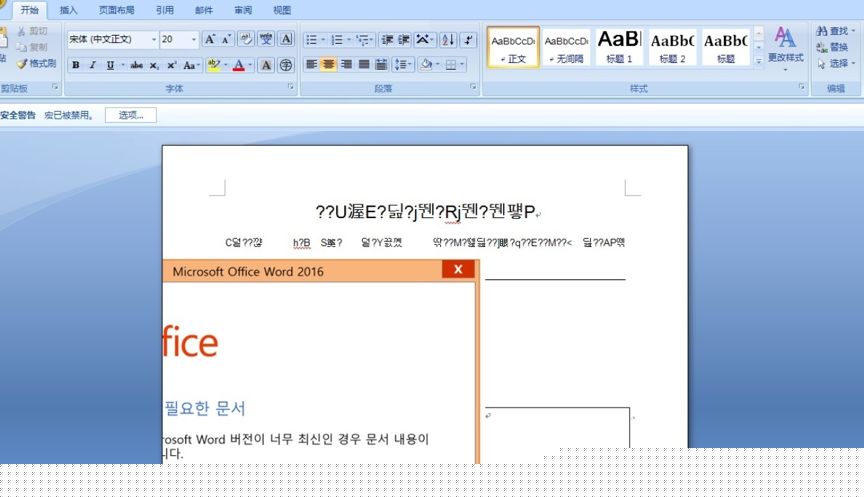This screenshot has width=864, height=497.
Task: Toggle bold formatting in font group
Action: (75, 65)
